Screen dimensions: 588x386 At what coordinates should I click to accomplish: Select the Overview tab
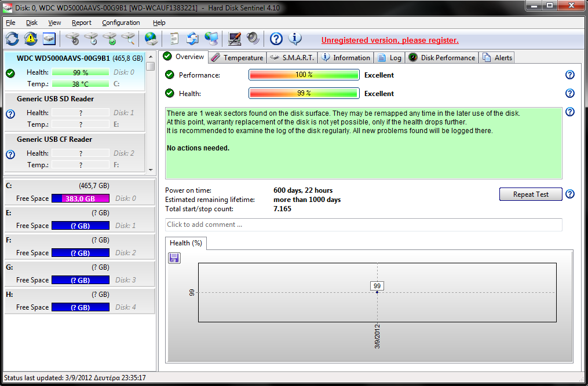[x=184, y=57]
